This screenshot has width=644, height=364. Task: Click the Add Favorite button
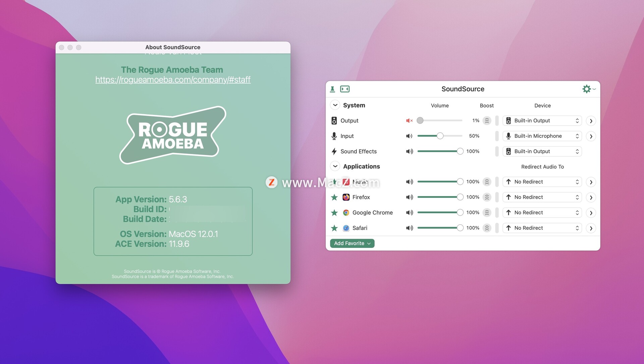[x=352, y=243]
